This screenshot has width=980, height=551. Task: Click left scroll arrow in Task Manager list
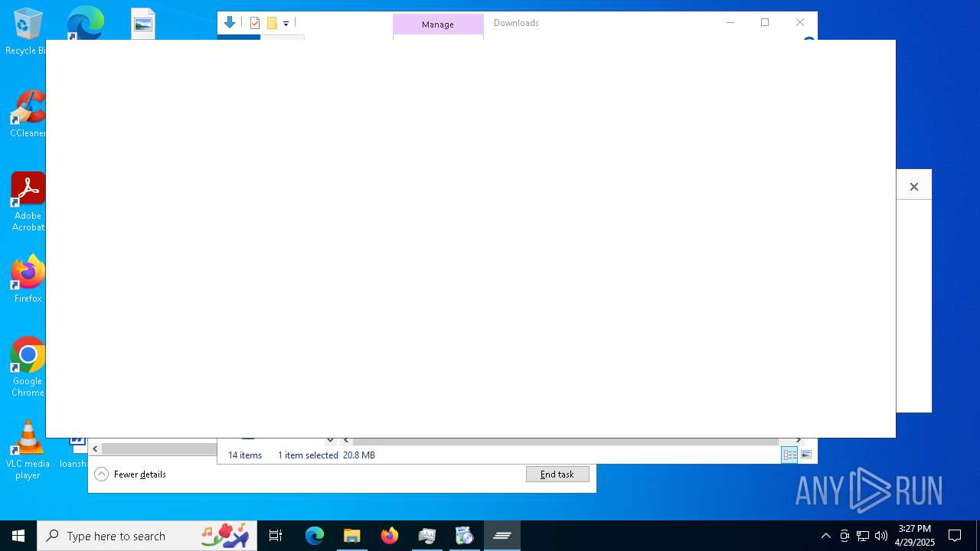95,448
